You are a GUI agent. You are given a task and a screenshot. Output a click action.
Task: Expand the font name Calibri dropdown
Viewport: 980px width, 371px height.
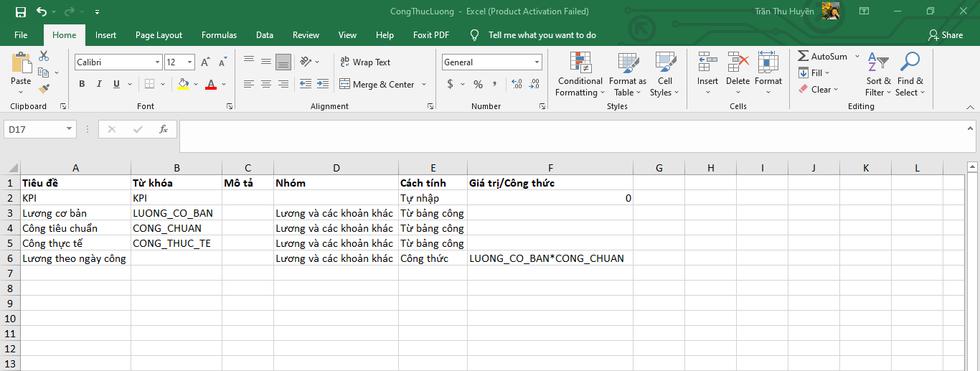157,62
